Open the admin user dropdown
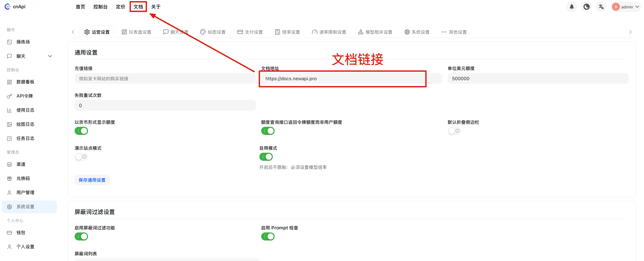Image resolution: width=644 pixels, height=261 pixels. 626,7
